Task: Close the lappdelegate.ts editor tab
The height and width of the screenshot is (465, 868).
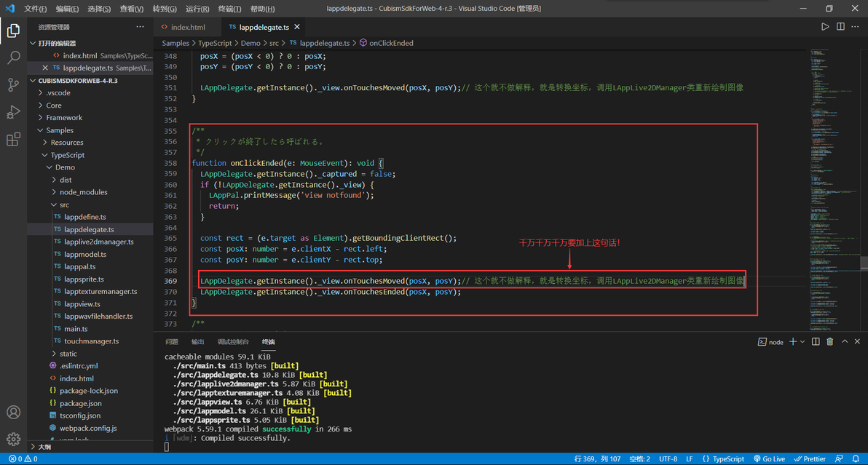Action: click(297, 27)
